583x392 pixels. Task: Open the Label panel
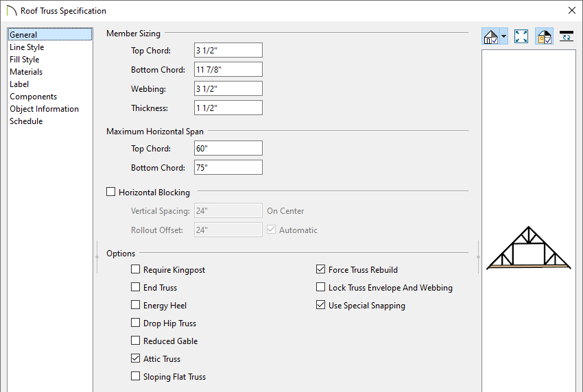(19, 84)
